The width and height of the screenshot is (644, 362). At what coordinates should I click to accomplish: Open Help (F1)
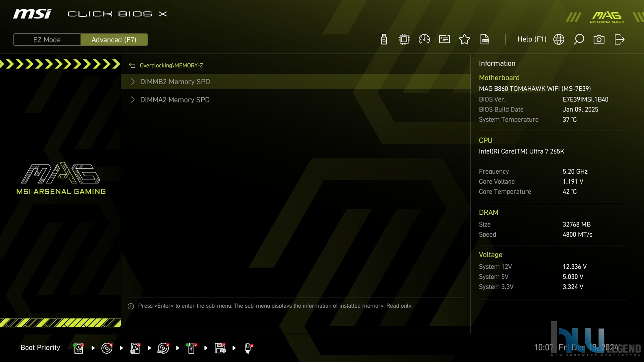tap(532, 39)
